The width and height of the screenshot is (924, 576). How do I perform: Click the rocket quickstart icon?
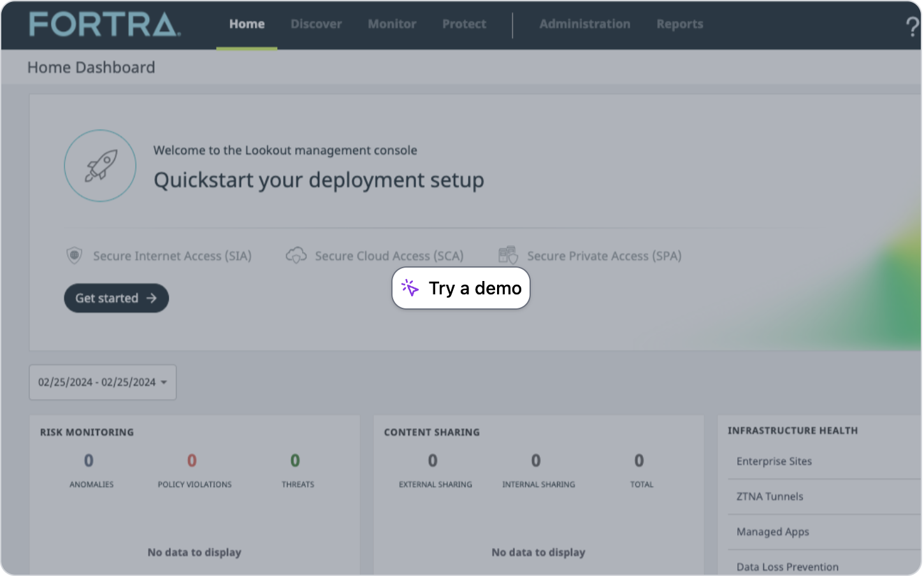[100, 166]
